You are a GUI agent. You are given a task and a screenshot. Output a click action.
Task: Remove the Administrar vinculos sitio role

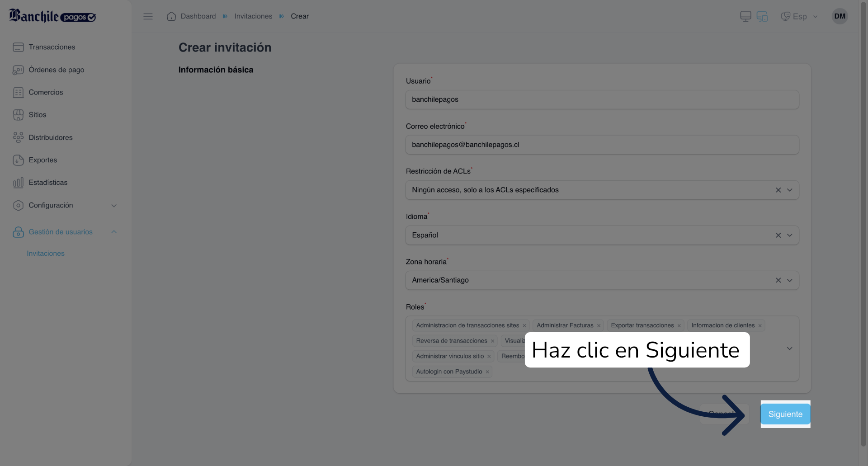pyautogui.click(x=489, y=356)
